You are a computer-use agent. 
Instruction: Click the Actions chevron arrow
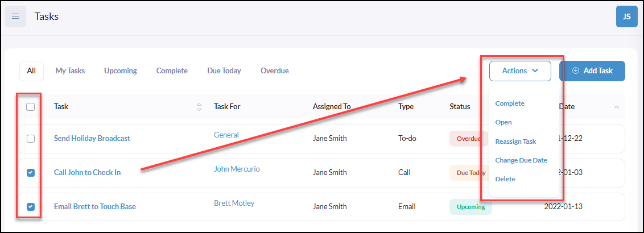pos(535,70)
